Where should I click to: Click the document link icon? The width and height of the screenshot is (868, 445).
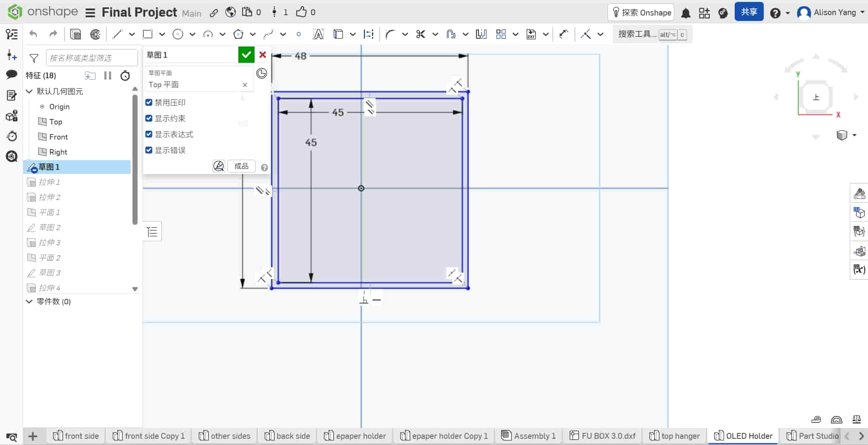[x=214, y=13]
